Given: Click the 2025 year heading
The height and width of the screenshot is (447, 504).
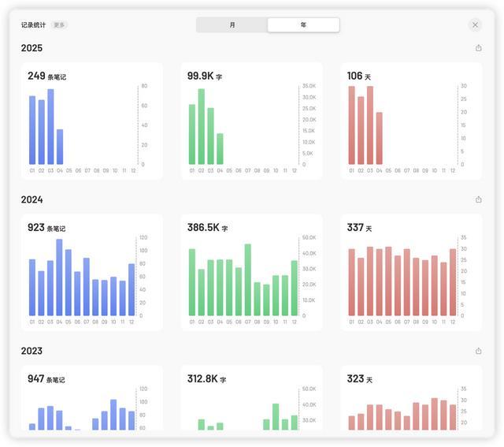Looking at the screenshot, I should click(31, 48).
